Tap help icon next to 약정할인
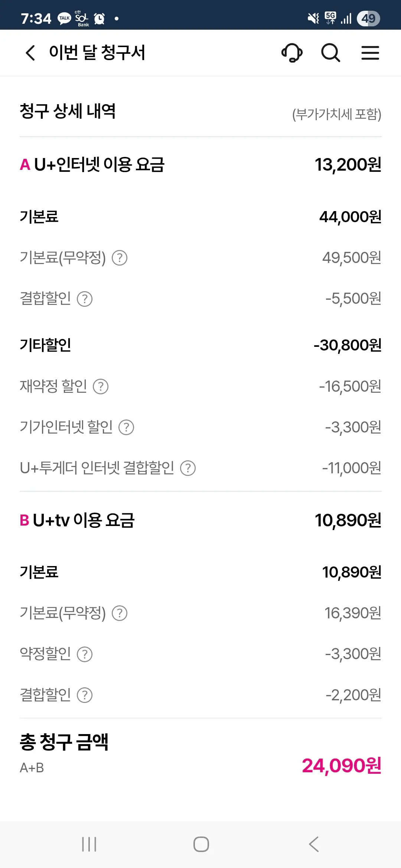Image resolution: width=401 pixels, height=868 pixels. pyautogui.click(x=85, y=654)
